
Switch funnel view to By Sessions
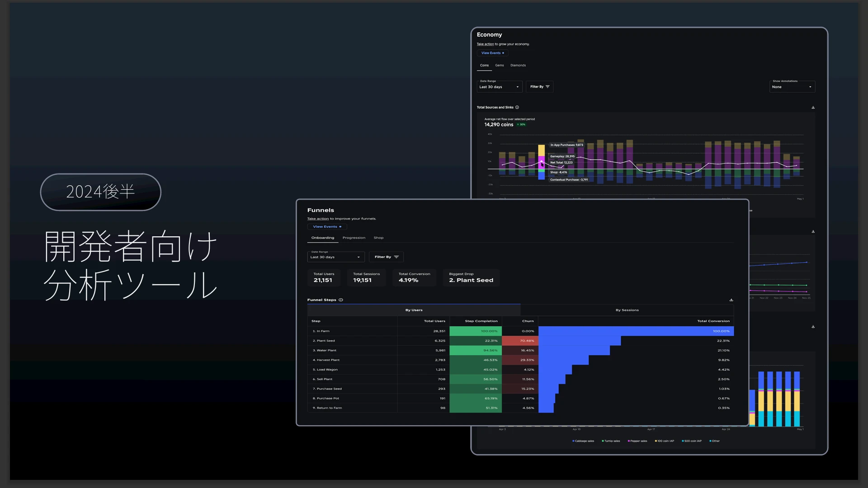coord(627,310)
